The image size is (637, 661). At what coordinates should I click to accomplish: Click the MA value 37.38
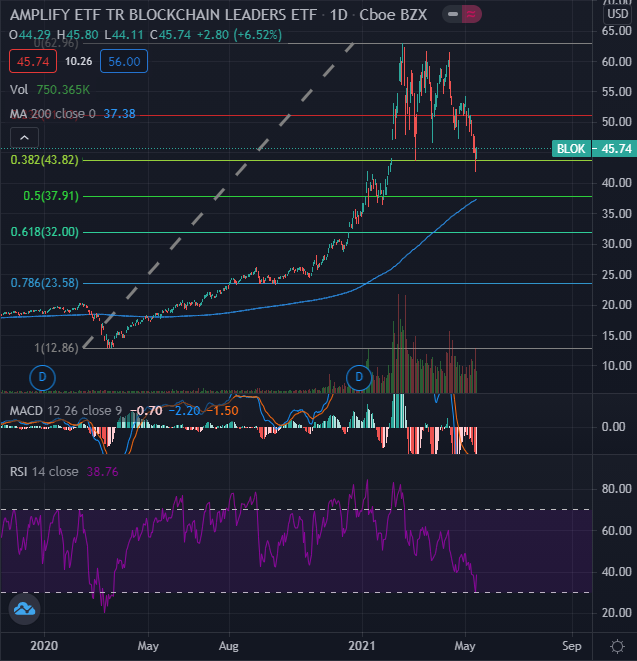tap(120, 114)
